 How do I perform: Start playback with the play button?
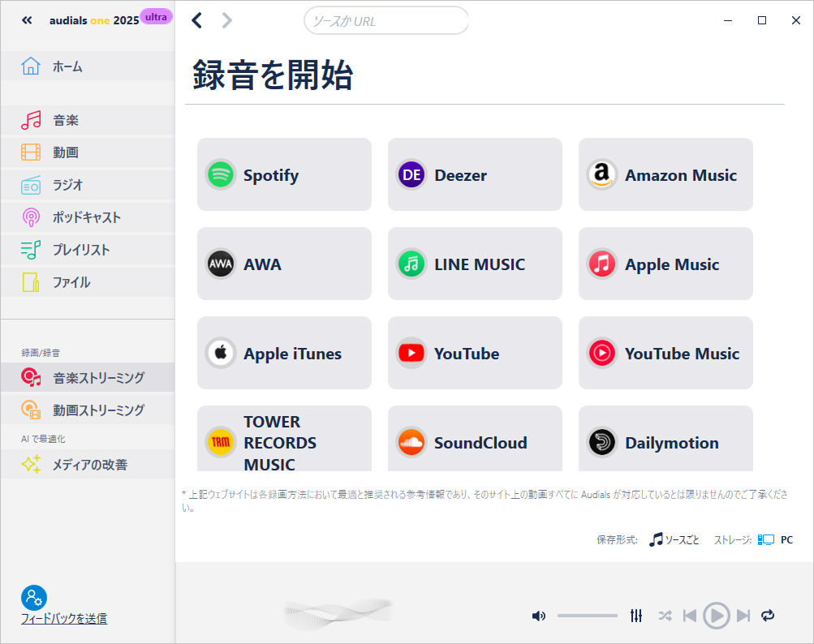[717, 616]
